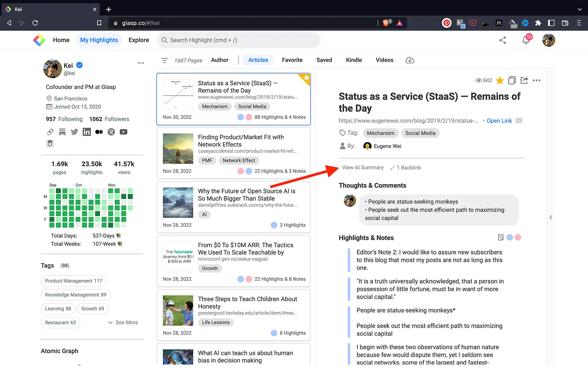588x368 pixels.
Task: Click the circled R profile icon
Action: pyautogui.click(x=111, y=132)
